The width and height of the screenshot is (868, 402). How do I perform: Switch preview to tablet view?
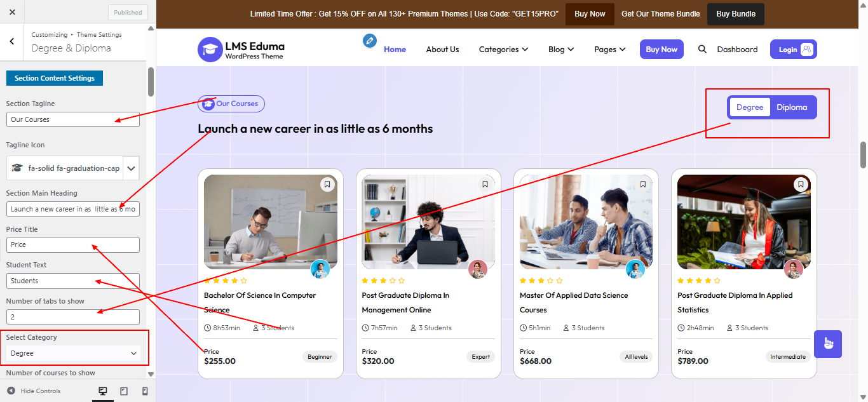point(124,391)
